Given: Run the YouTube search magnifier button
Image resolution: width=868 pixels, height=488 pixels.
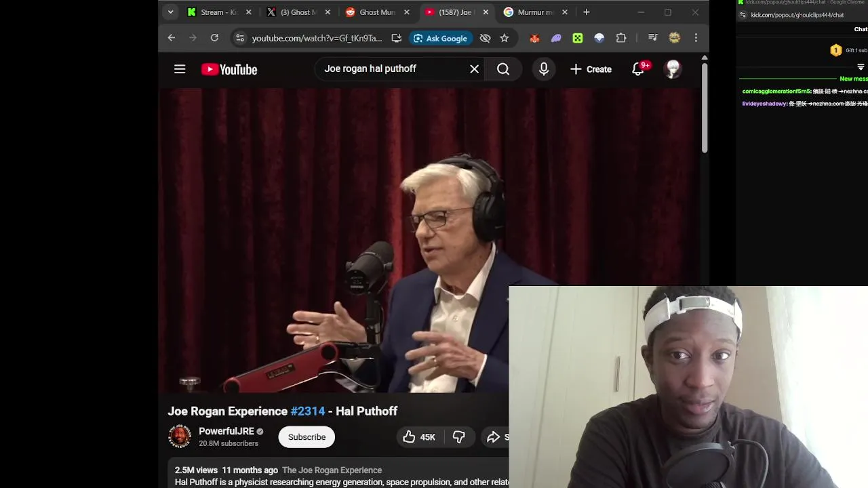Looking at the screenshot, I should [503, 69].
